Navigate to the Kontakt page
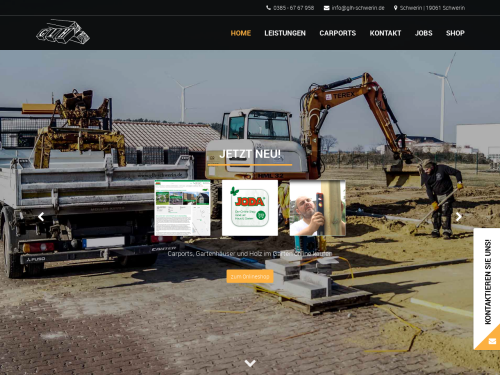 click(x=385, y=33)
